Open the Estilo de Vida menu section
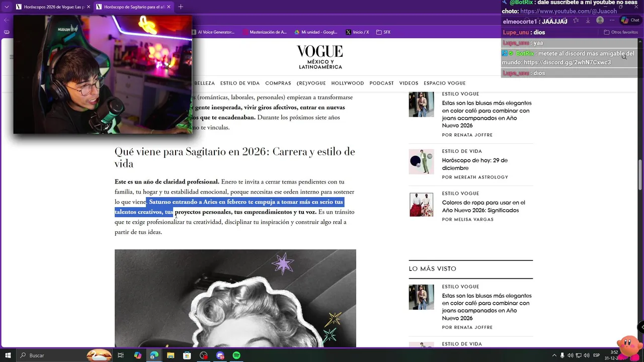Image resolution: width=644 pixels, height=362 pixels. (240, 83)
